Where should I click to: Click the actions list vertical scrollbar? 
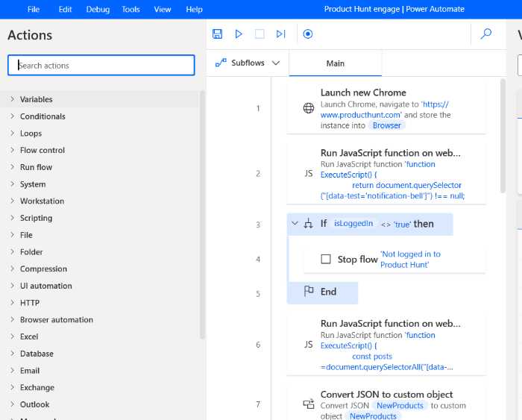click(202, 215)
